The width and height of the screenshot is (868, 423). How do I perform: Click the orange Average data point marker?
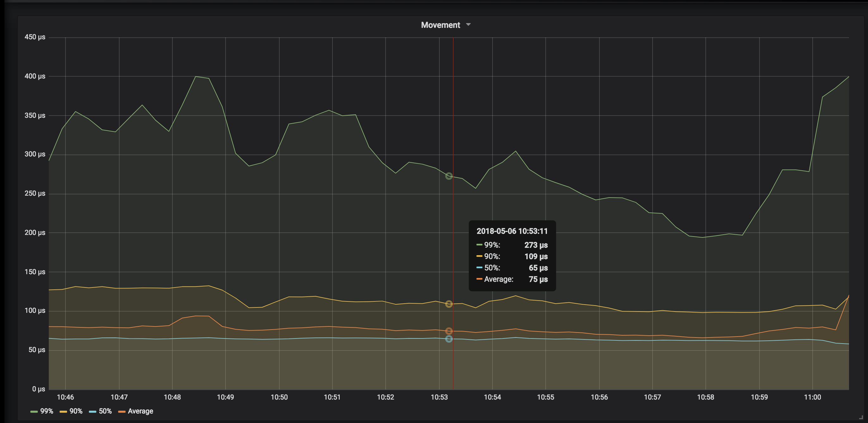click(449, 331)
